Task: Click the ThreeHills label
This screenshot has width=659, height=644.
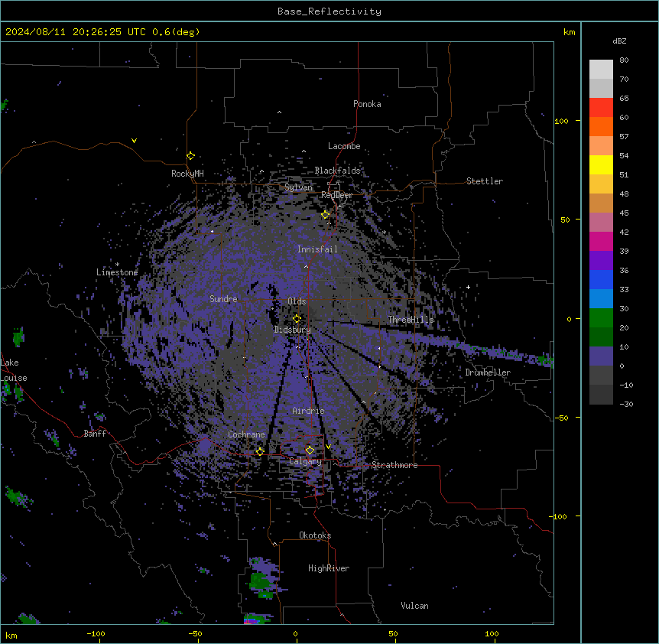Action: pyautogui.click(x=411, y=320)
